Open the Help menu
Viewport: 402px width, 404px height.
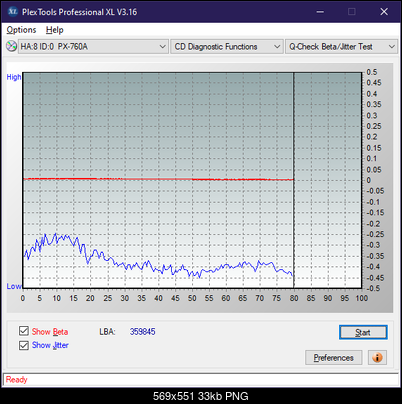click(55, 30)
